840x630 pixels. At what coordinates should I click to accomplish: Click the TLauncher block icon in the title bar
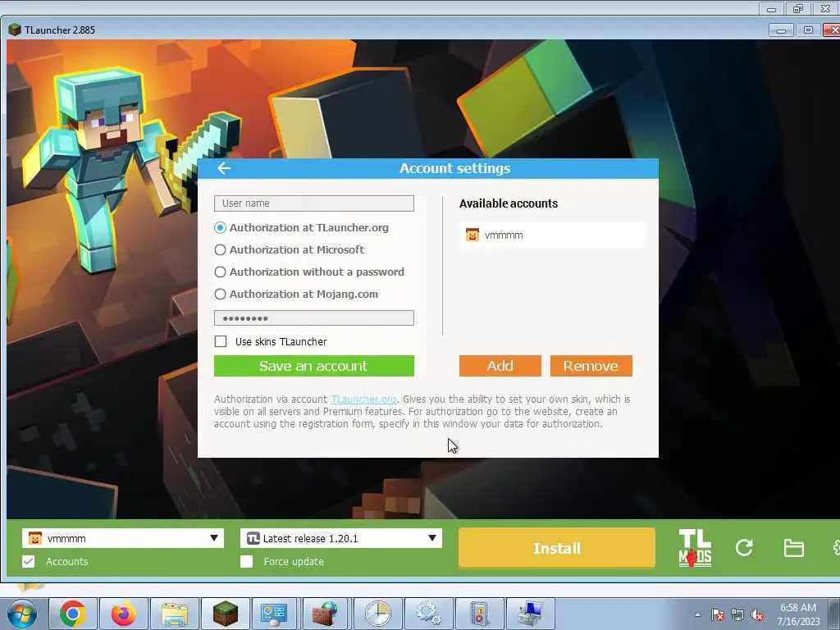click(15, 30)
